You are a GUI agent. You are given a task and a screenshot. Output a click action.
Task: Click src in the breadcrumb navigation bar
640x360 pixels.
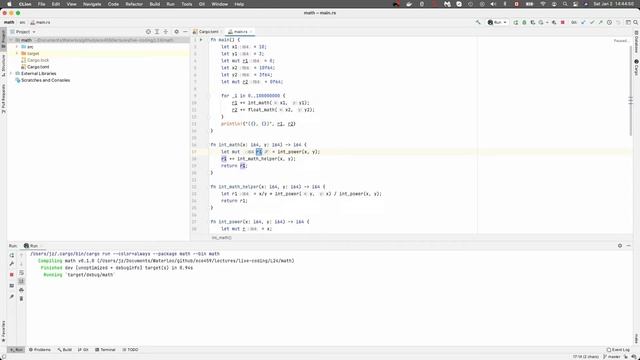tap(22, 22)
